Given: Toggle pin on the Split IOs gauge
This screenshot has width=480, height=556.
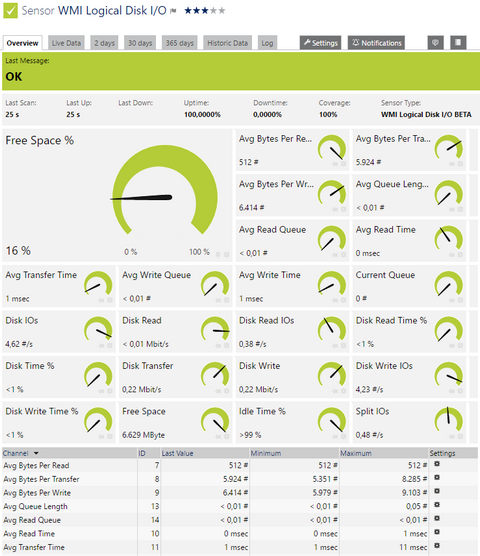Looking at the screenshot, I should pos(452,436).
